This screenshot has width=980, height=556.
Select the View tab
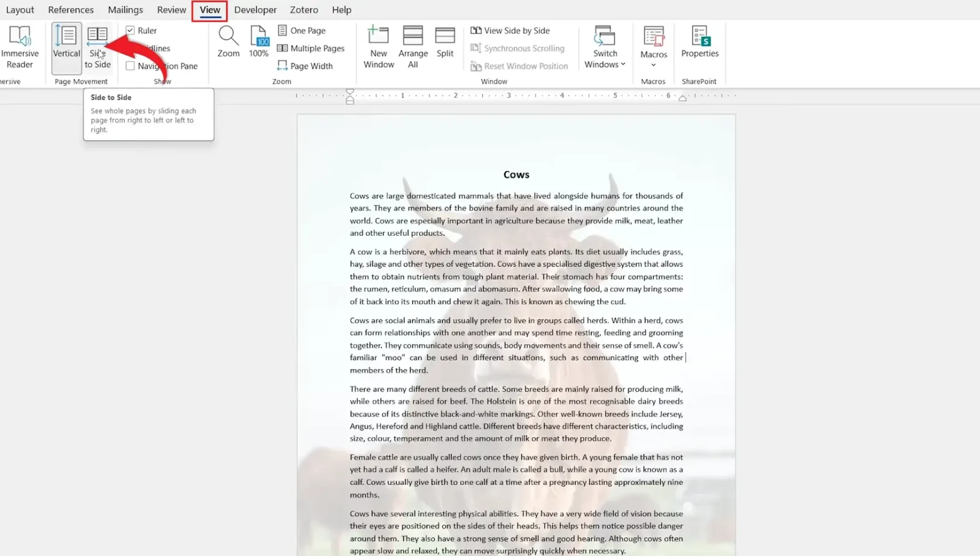(209, 10)
